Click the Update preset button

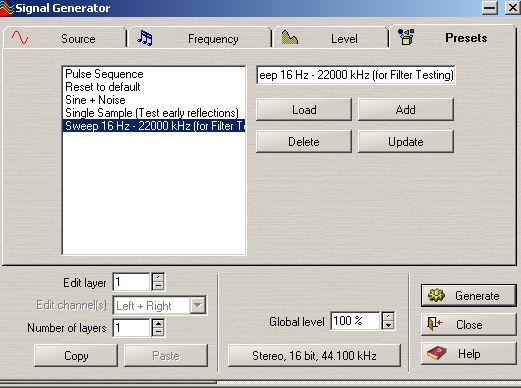pyautogui.click(x=406, y=142)
